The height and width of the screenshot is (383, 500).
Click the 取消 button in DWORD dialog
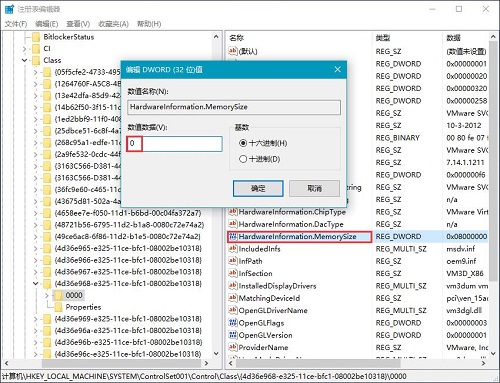(314, 189)
